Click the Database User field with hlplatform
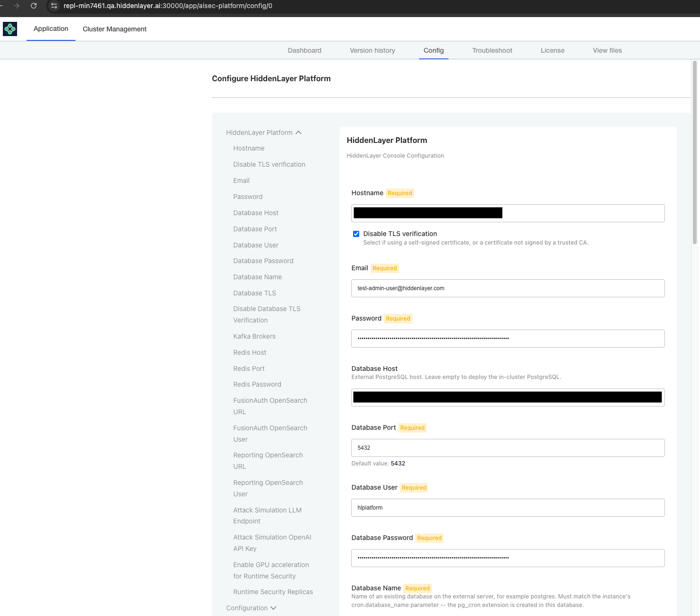The image size is (700, 616). tap(508, 508)
